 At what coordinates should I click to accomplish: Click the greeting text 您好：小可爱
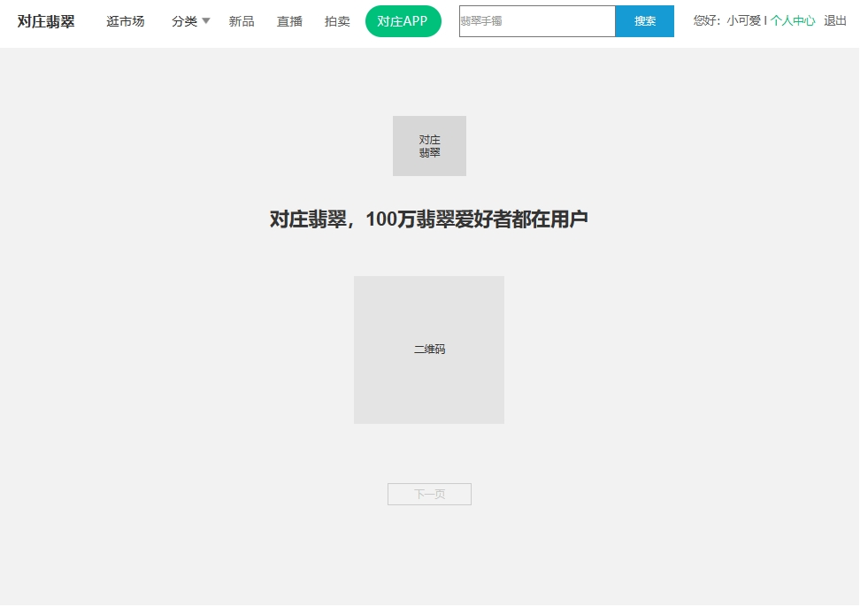pos(726,21)
